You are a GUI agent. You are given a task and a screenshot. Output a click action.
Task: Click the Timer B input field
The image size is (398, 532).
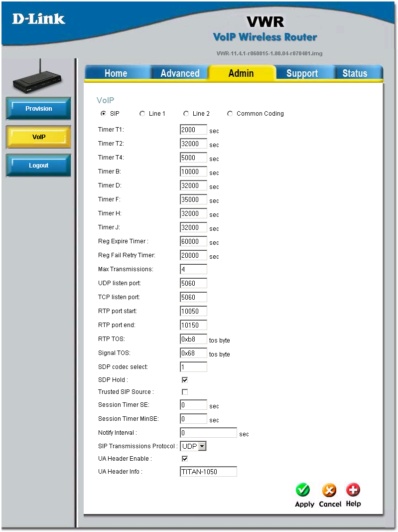tap(193, 172)
